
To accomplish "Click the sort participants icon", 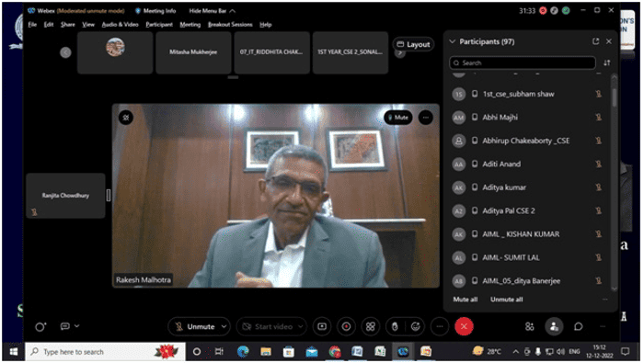I will click(x=606, y=62).
